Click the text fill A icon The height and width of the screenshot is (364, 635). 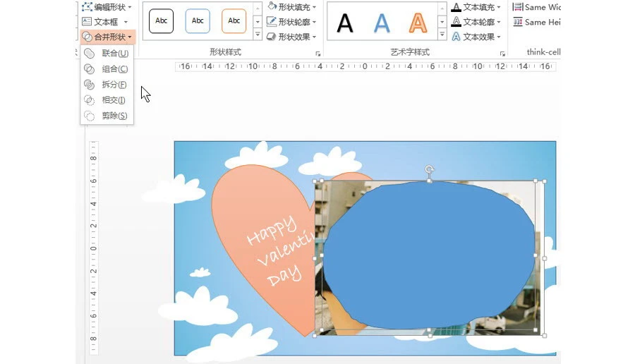tap(456, 7)
